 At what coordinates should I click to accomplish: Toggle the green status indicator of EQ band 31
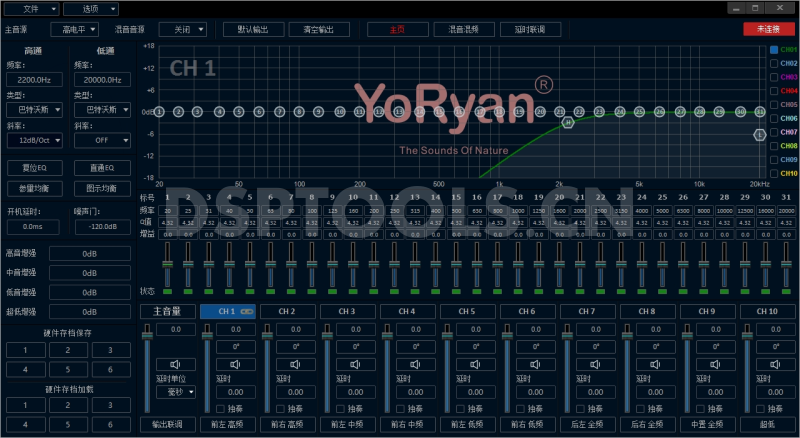coord(786,291)
